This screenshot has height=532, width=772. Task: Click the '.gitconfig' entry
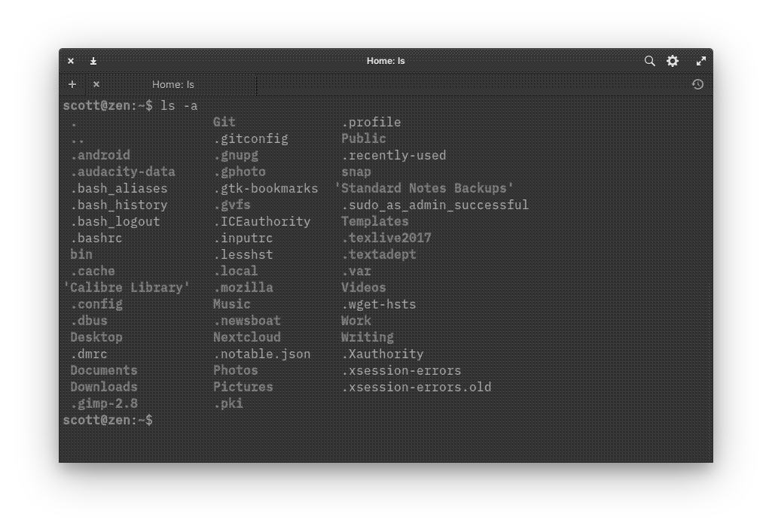pos(251,138)
